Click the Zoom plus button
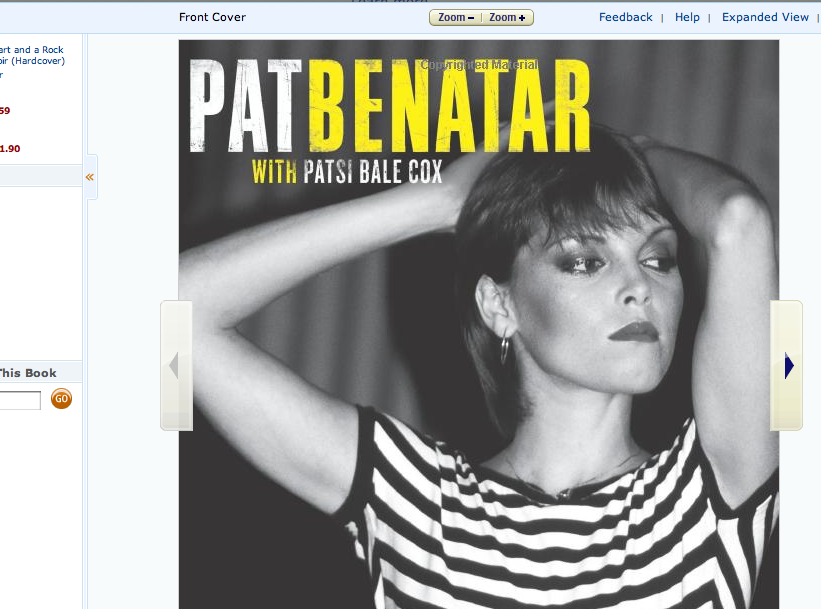Image resolution: width=821 pixels, height=609 pixels. point(507,17)
